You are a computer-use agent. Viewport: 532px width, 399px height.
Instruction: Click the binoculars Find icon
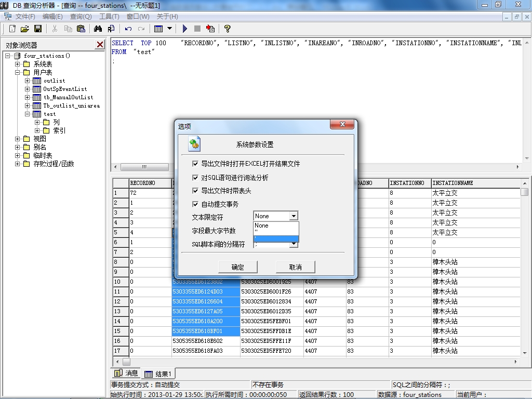click(98, 29)
